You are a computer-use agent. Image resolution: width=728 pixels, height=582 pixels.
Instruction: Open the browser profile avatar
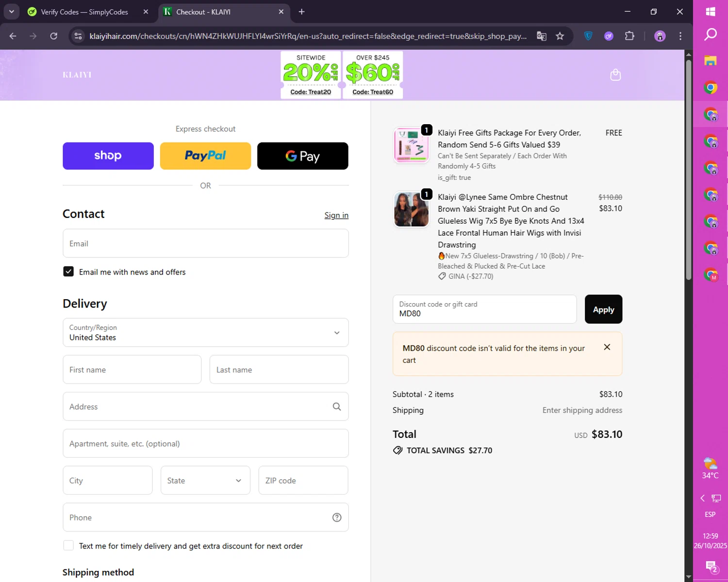click(x=660, y=36)
